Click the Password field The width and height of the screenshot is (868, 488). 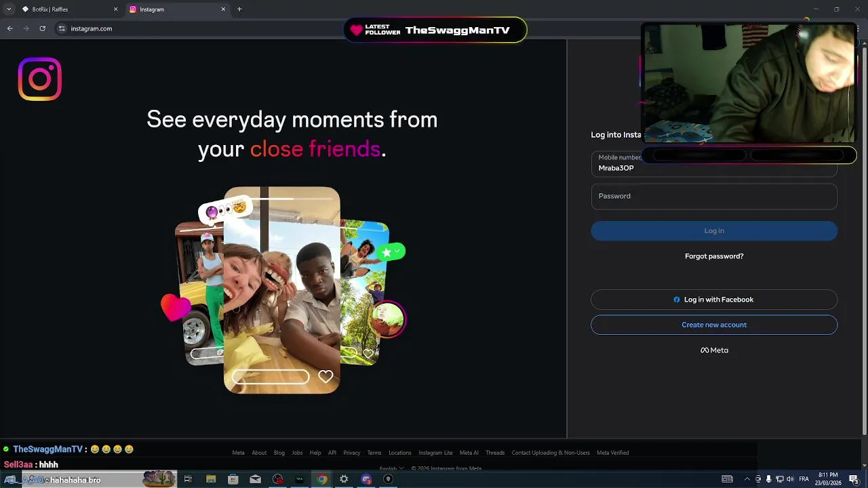coord(714,196)
